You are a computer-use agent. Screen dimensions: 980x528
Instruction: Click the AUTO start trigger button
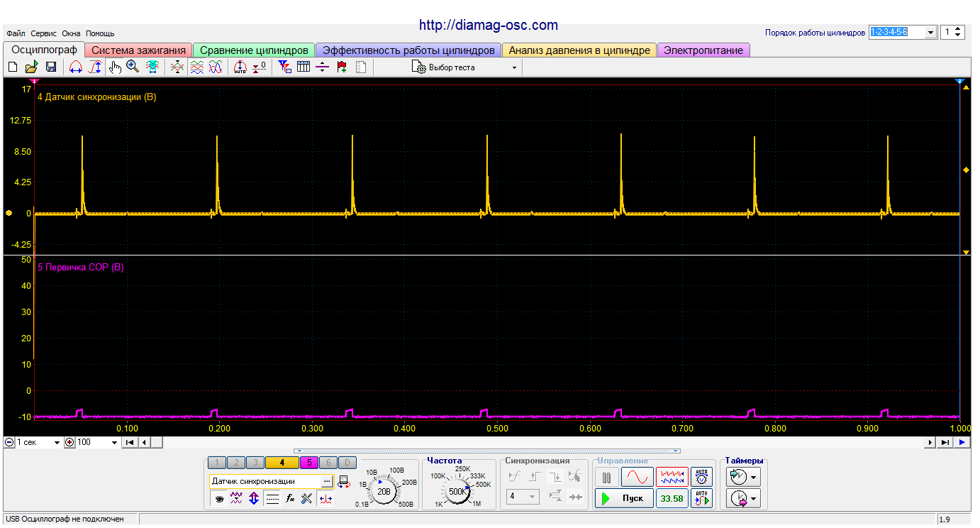pos(702,498)
